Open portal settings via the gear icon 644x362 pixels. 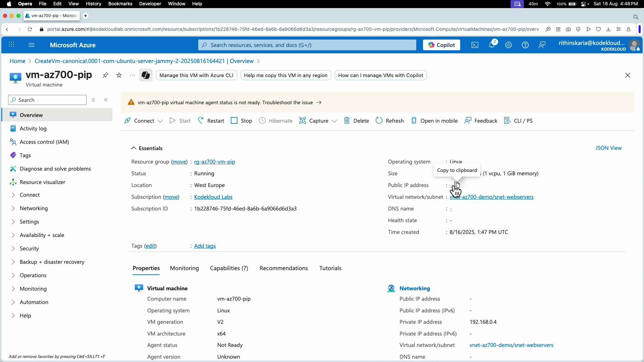pyautogui.click(x=508, y=45)
